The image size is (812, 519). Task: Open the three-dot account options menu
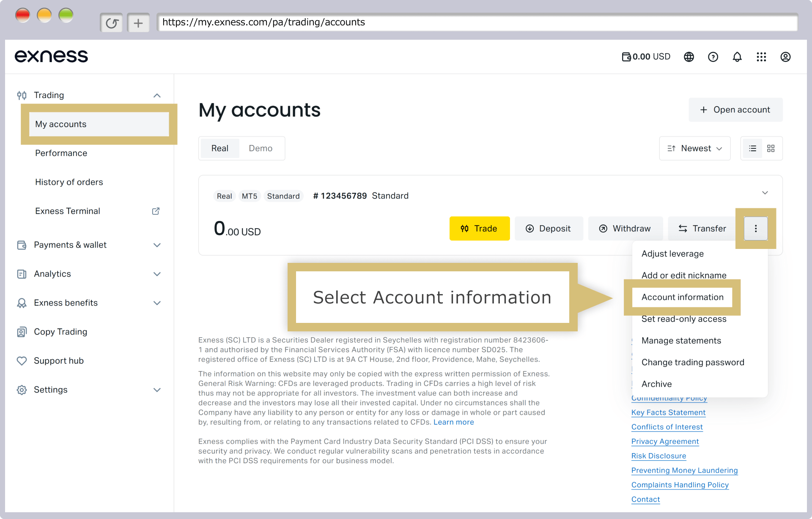(x=756, y=229)
